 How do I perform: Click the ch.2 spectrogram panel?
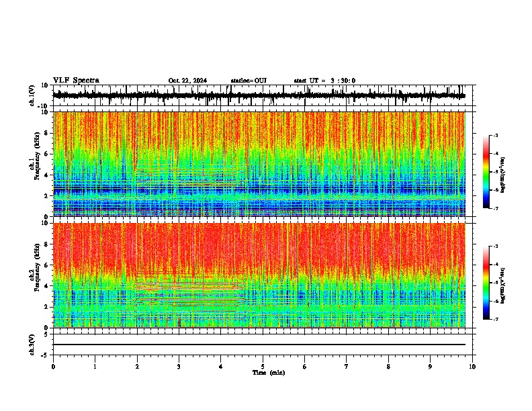tap(259, 275)
